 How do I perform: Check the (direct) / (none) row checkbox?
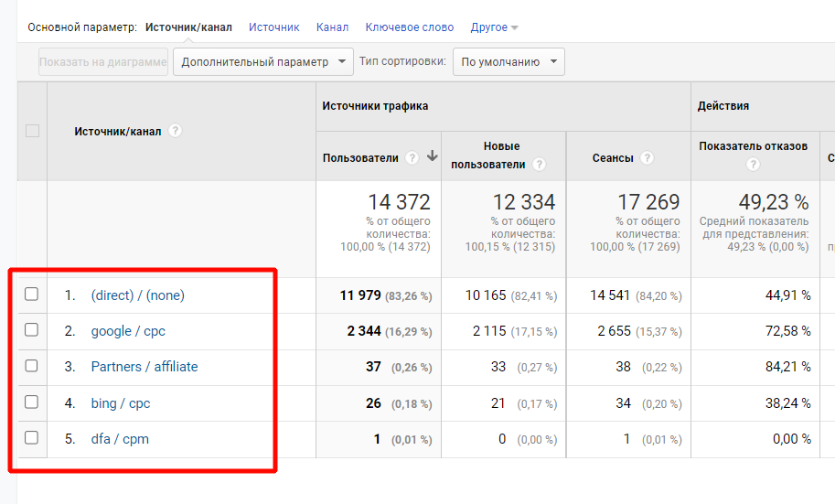(32, 295)
